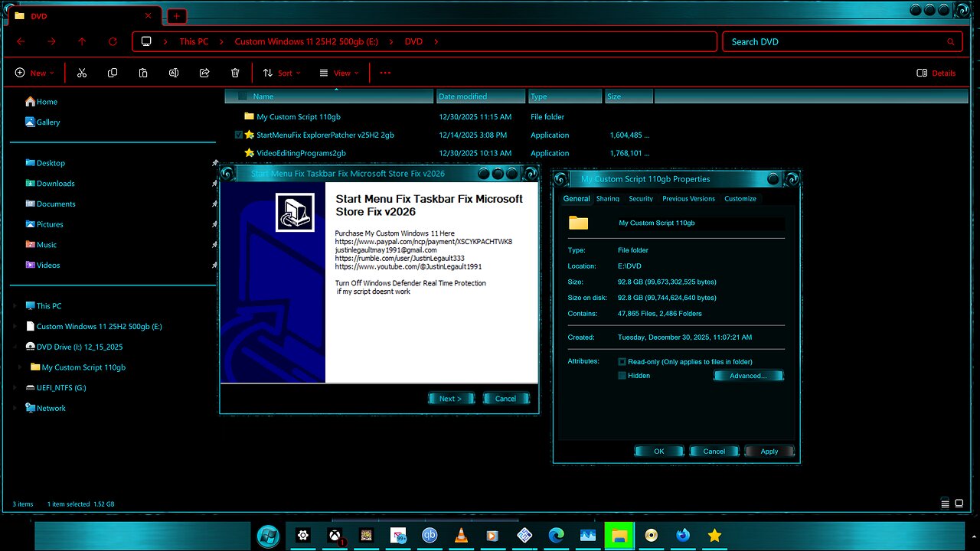980x551 pixels.
Task: Delete the selected item with trash icon
Action: [x=235, y=73]
